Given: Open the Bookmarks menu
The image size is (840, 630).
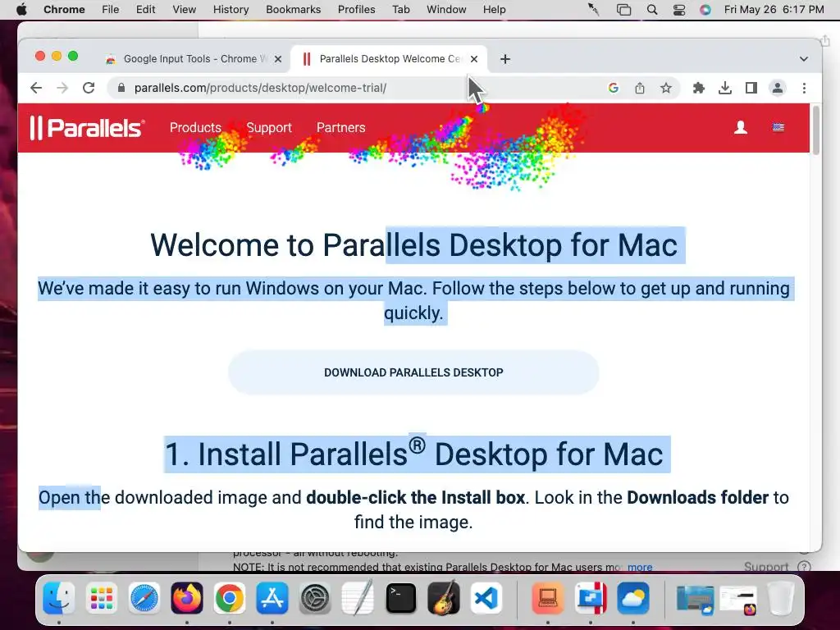Looking at the screenshot, I should click(293, 10).
